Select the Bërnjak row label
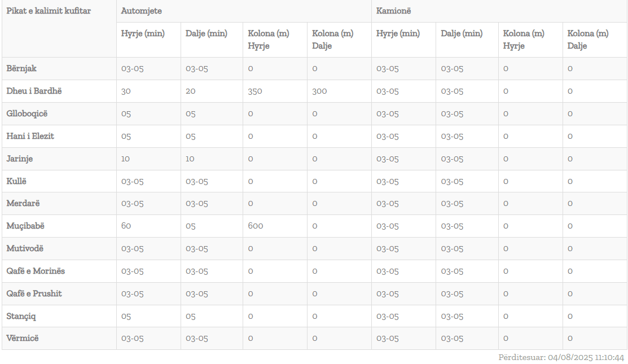Viewport: 628px width, 364px height. point(21,68)
